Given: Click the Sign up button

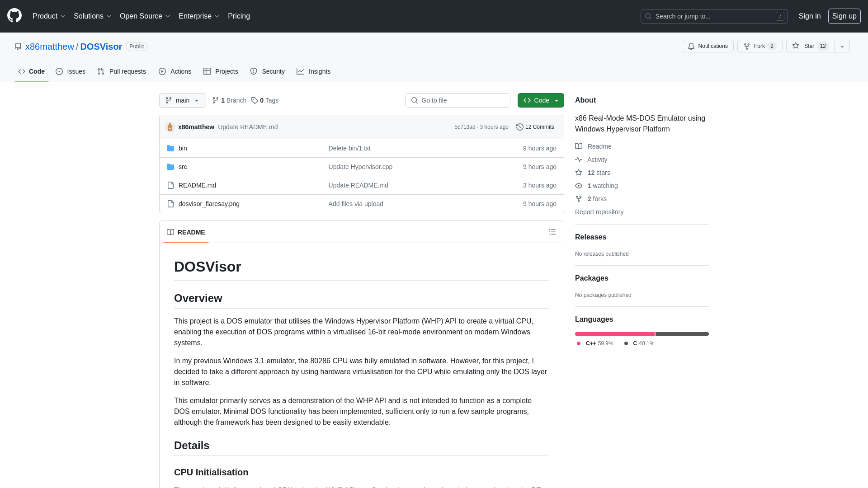Looking at the screenshot, I should [844, 16].
